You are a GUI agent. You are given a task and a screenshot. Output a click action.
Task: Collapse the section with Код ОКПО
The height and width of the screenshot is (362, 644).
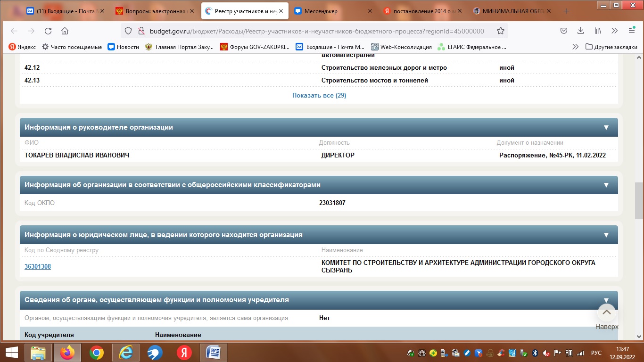(x=606, y=185)
